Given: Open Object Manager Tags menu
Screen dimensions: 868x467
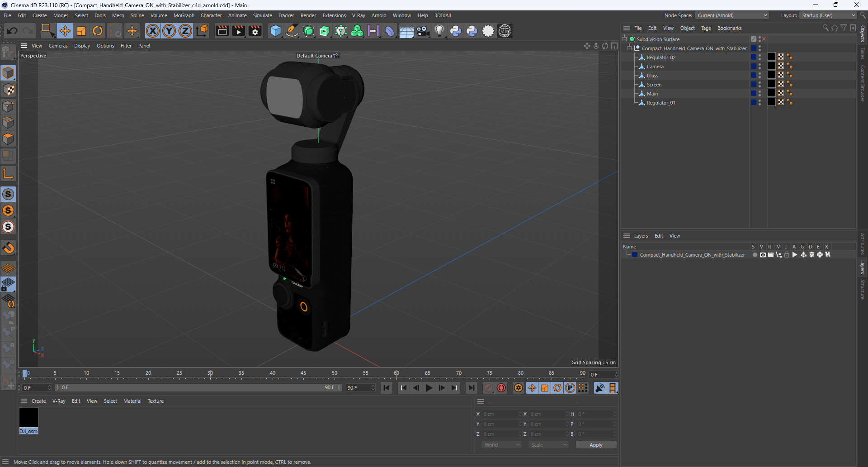Looking at the screenshot, I should [706, 28].
